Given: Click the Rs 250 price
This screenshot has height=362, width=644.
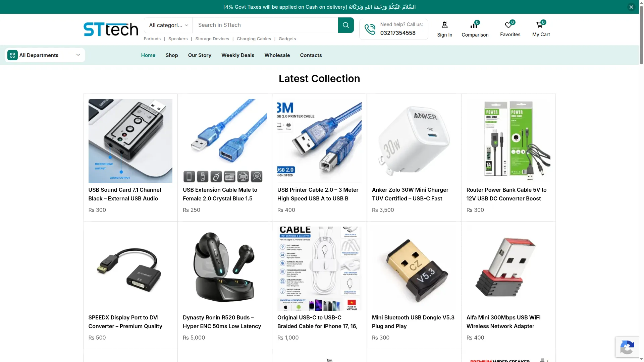Looking at the screenshot, I should click(x=192, y=210).
